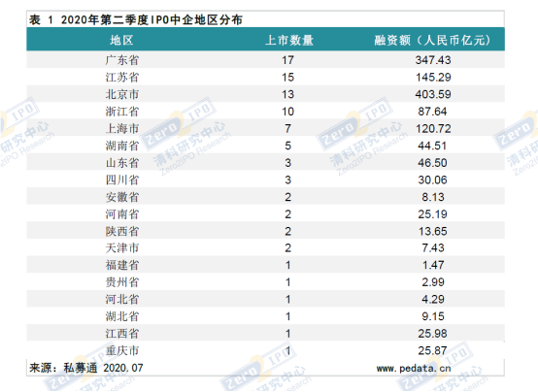Click the 地区 column header
The width and height of the screenshot is (538, 392).
pos(121,41)
